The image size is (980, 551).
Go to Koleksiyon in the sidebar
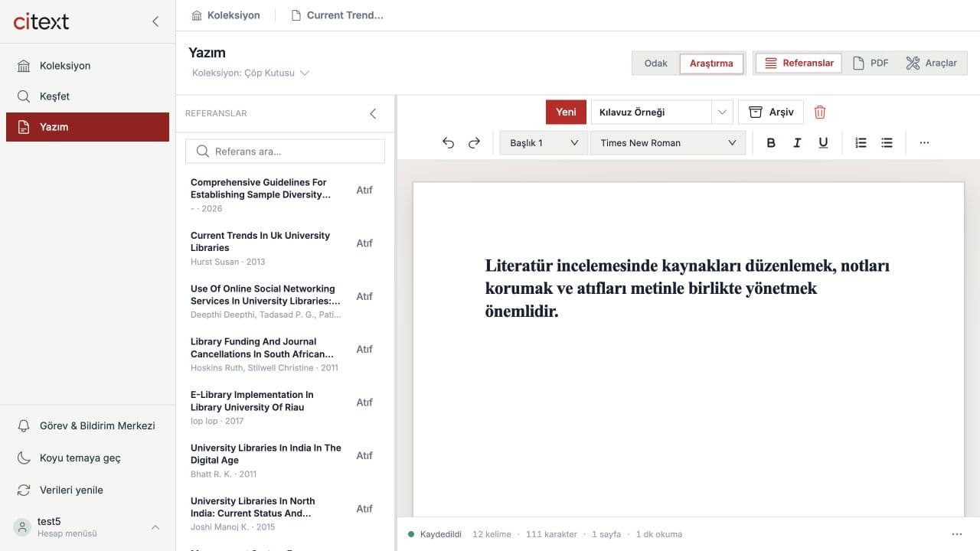[x=87, y=66]
